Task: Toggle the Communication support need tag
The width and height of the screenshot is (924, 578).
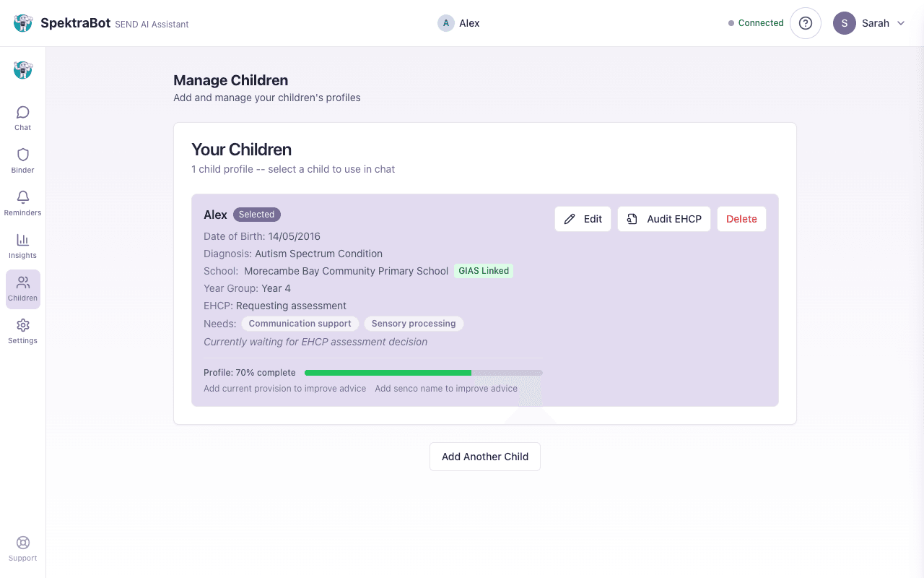Action: click(300, 323)
